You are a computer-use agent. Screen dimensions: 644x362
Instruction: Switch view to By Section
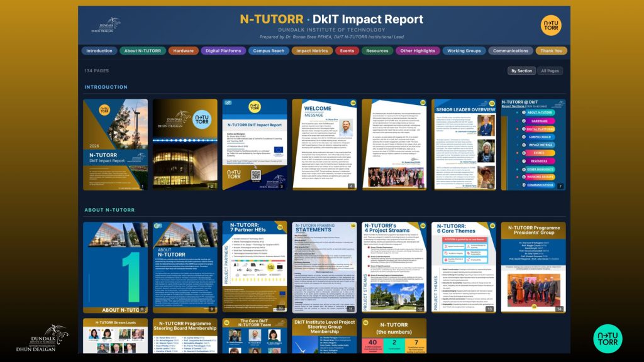(521, 71)
